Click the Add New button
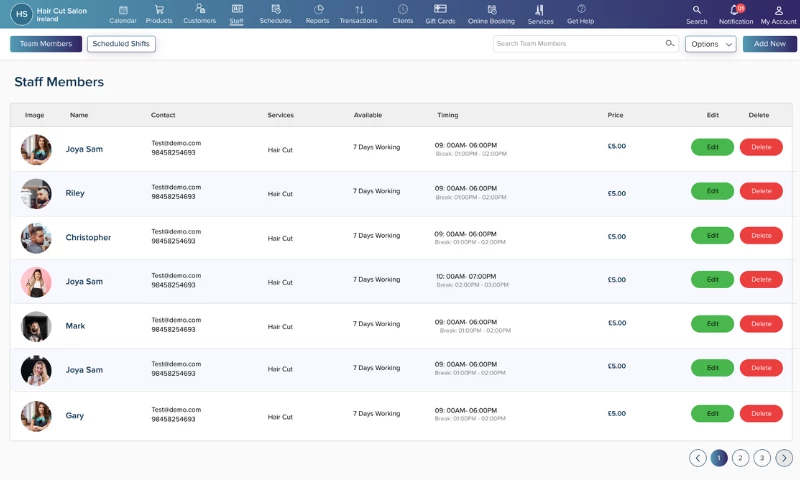The image size is (800, 480). pos(769,44)
